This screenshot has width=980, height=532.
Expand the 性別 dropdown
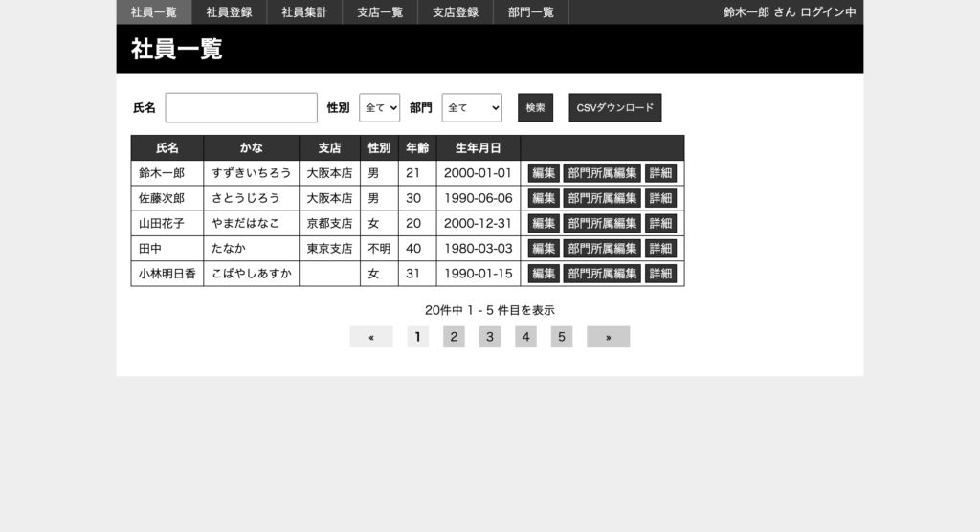click(x=380, y=108)
